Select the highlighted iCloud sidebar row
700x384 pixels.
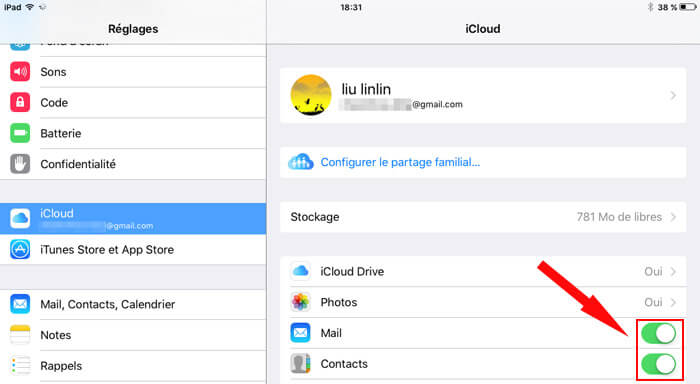point(133,218)
